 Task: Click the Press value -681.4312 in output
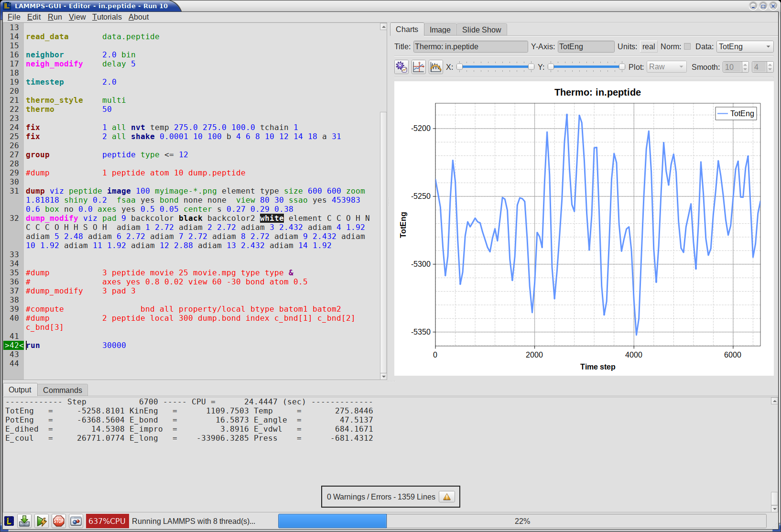pyautogui.click(x=352, y=438)
